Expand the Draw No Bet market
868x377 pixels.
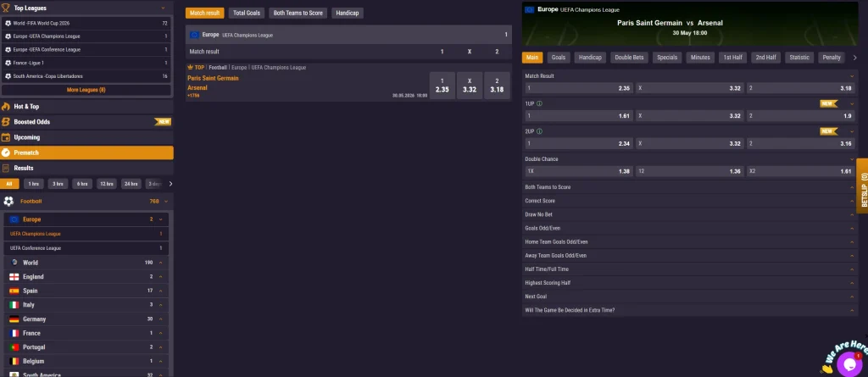690,214
